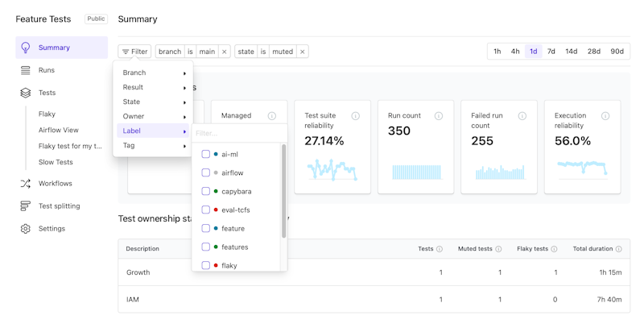Viewport: 644px width, 328px height.
Task: Enable the eval-tcfs label checkbox
Action: (206, 210)
